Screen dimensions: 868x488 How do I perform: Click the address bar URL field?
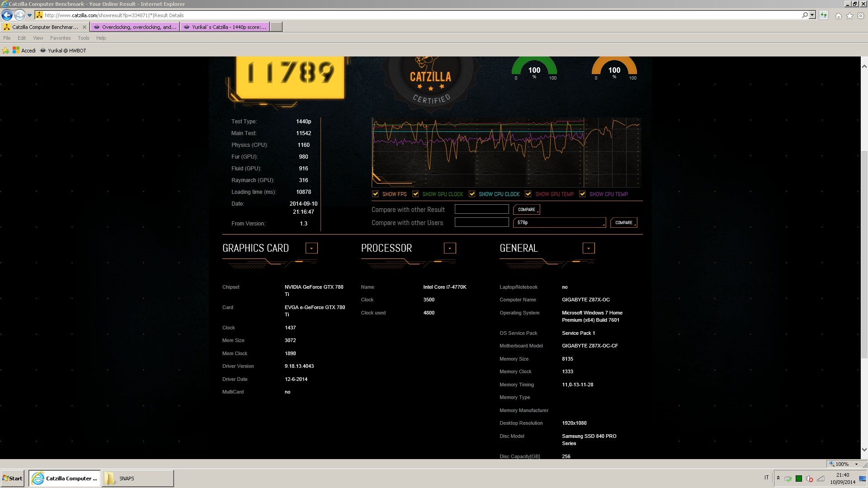(420, 15)
